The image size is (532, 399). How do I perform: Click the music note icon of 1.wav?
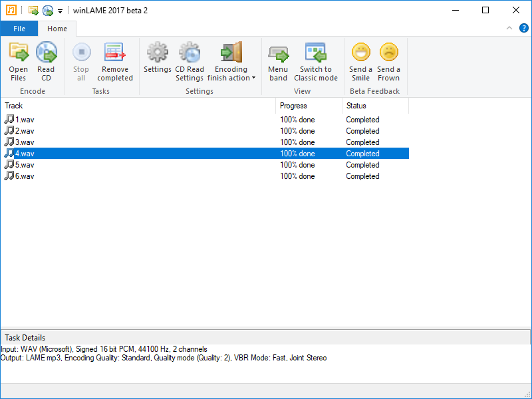coord(9,119)
